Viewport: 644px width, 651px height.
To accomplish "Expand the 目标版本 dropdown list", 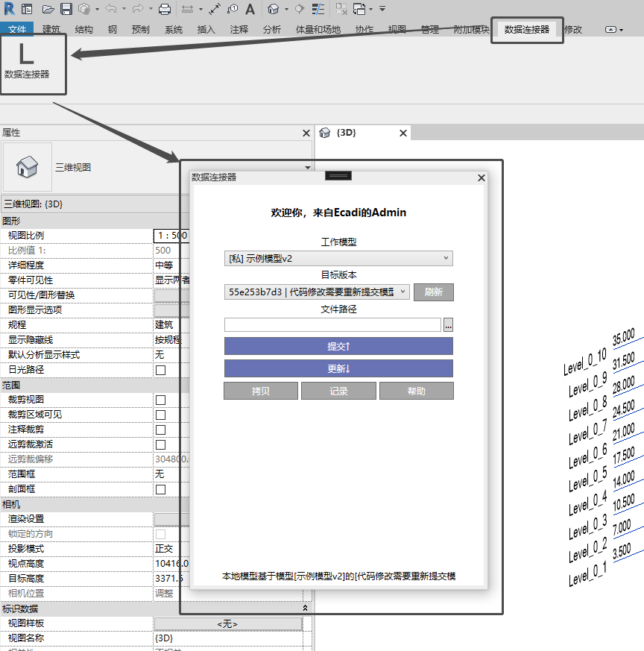I will pyautogui.click(x=317, y=292).
